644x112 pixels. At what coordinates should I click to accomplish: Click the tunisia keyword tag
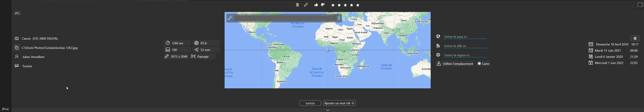(x=310, y=103)
